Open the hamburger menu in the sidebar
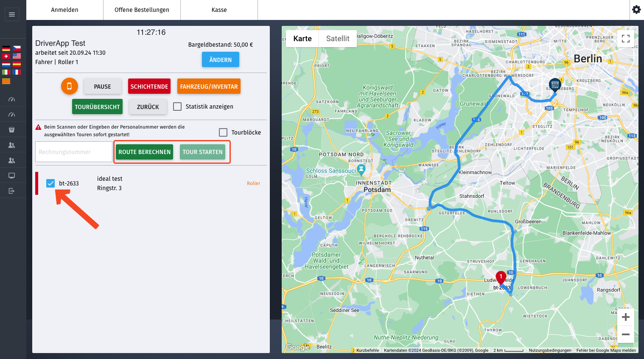This screenshot has height=359, width=644. click(12, 14)
